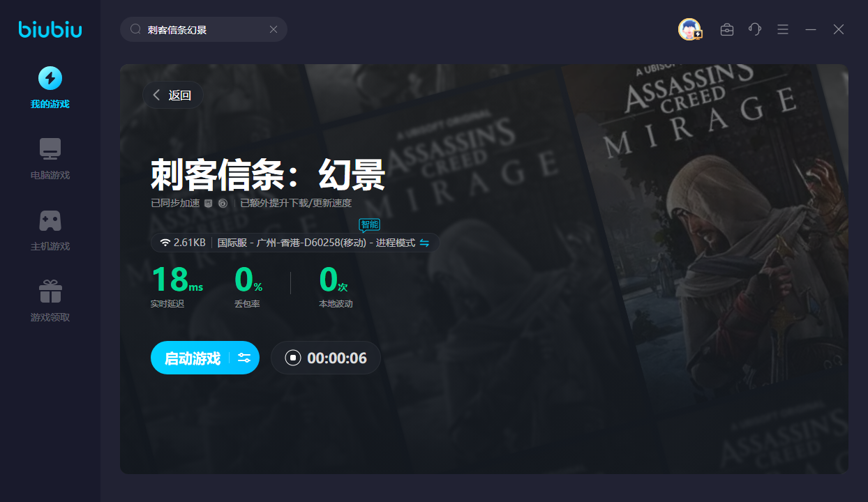Click the search magnifier icon

(136, 29)
